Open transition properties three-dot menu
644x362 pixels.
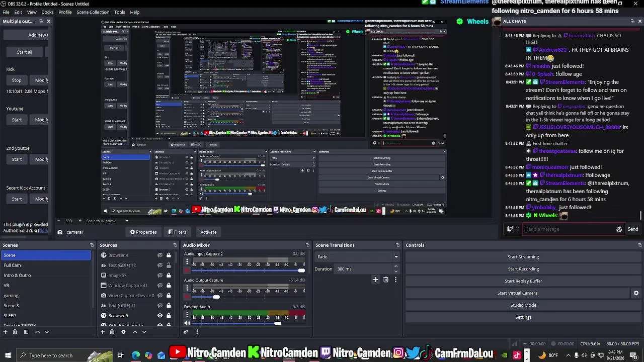pos(395,280)
